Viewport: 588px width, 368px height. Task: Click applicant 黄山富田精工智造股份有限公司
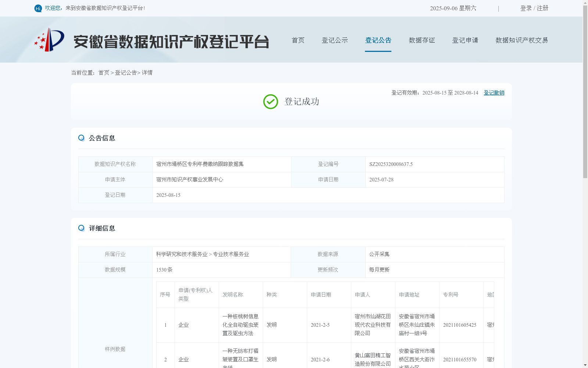pyautogui.click(x=373, y=360)
